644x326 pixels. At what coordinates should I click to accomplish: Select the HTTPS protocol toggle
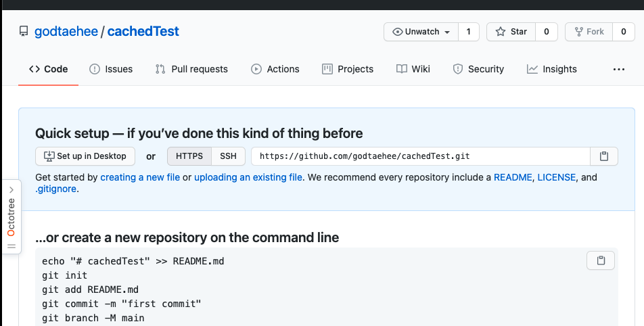pyautogui.click(x=189, y=156)
